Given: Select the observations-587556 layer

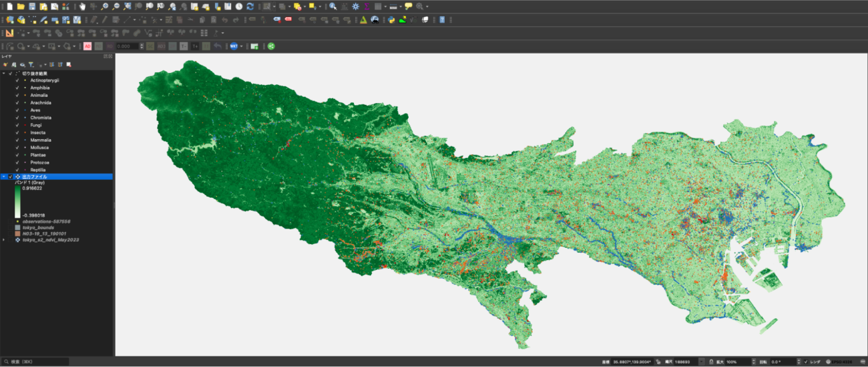Looking at the screenshot, I should (47, 221).
